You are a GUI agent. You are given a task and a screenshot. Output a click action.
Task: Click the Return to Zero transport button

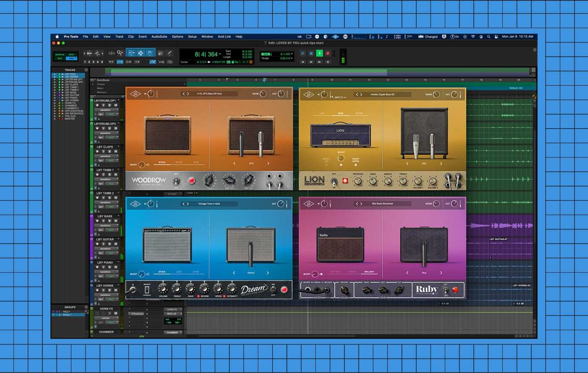[x=303, y=62]
